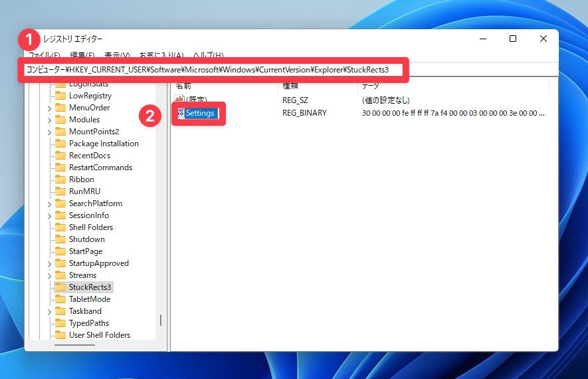Viewport: 588px width, 379px height.
Task: Click the ab string icon of the default value
Action: 179,98
